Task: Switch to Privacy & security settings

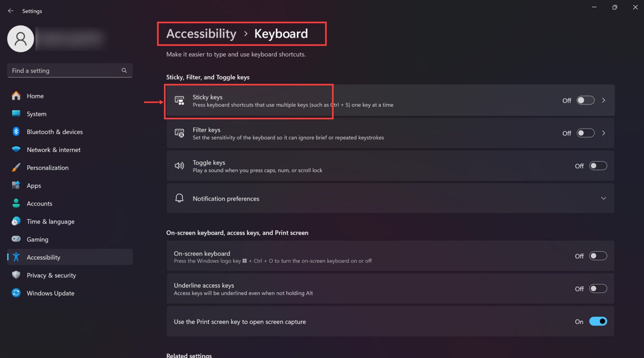Action: click(x=51, y=275)
